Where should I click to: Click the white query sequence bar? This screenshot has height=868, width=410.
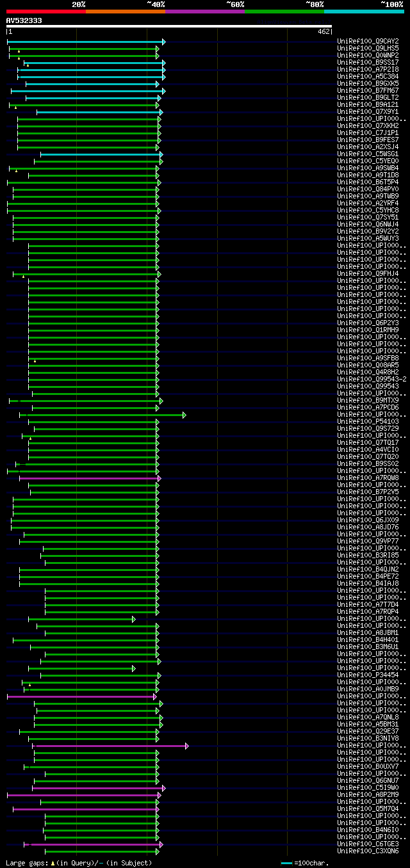tap(169, 26)
